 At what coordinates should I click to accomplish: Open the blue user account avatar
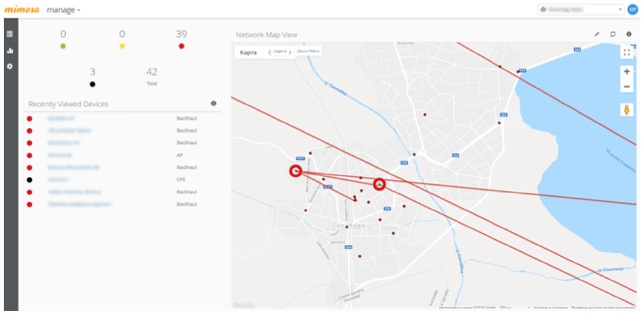pyautogui.click(x=633, y=10)
